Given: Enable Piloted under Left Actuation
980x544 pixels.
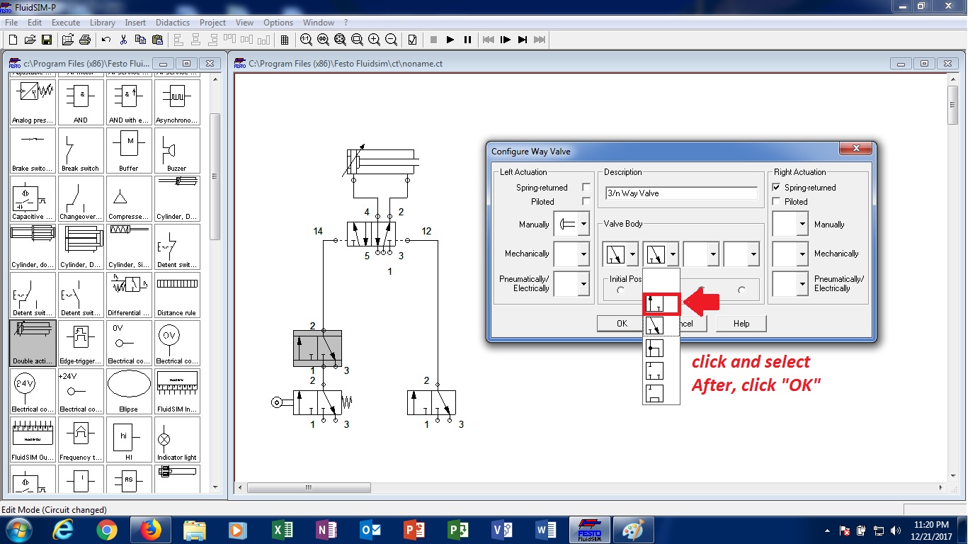Looking at the screenshot, I should coord(586,202).
